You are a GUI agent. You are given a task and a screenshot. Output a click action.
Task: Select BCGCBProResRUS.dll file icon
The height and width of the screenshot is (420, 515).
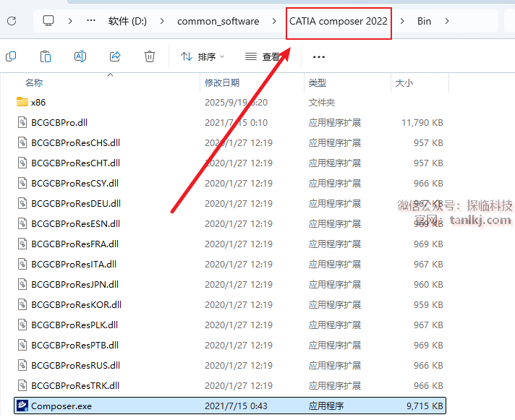click(x=22, y=365)
